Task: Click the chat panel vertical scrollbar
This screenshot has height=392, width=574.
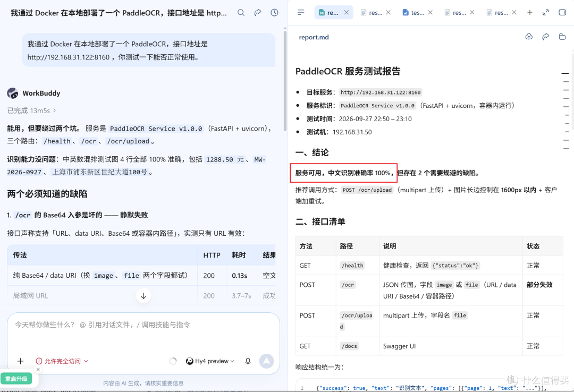Action: pos(285,81)
